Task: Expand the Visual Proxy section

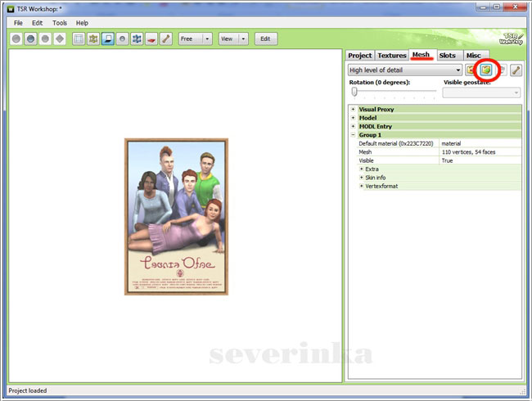Action: (353, 109)
